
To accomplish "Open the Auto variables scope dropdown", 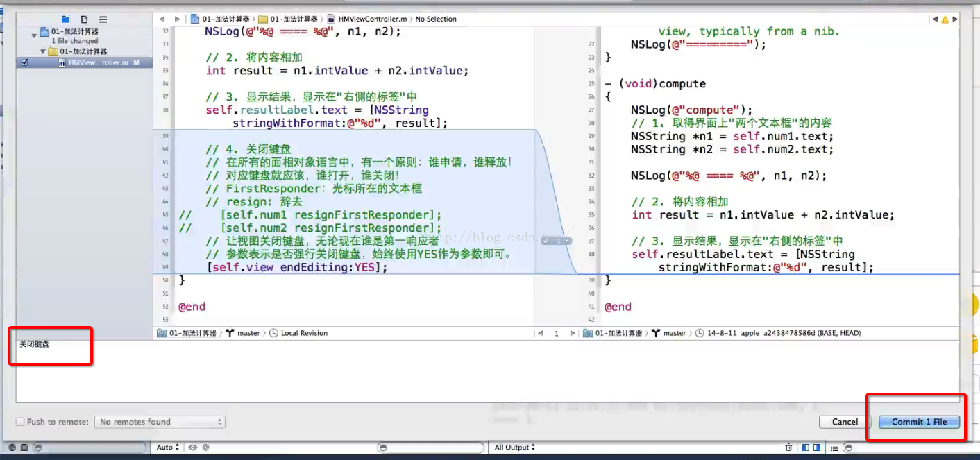I will coord(168,448).
